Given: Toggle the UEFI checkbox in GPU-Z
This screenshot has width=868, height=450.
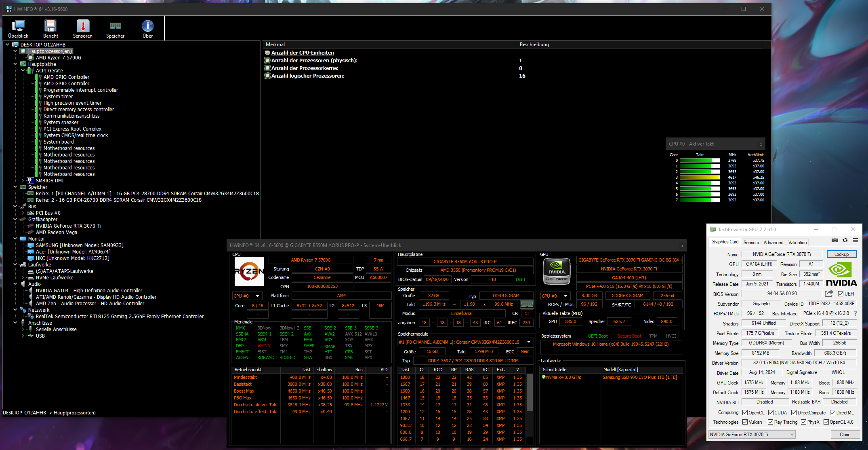Looking at the screenshot, I should pos(841,294).
